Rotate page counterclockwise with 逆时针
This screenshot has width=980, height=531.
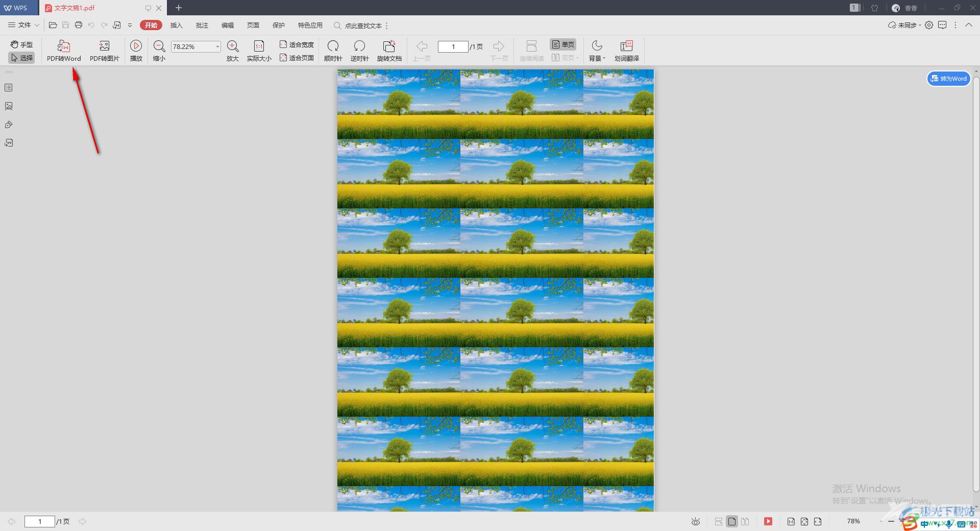[x=359, y=51]
